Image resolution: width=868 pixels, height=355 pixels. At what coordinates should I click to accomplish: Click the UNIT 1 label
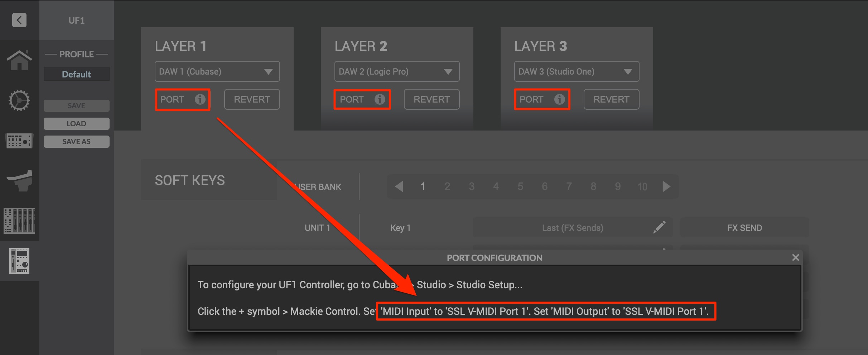[317, 228]
